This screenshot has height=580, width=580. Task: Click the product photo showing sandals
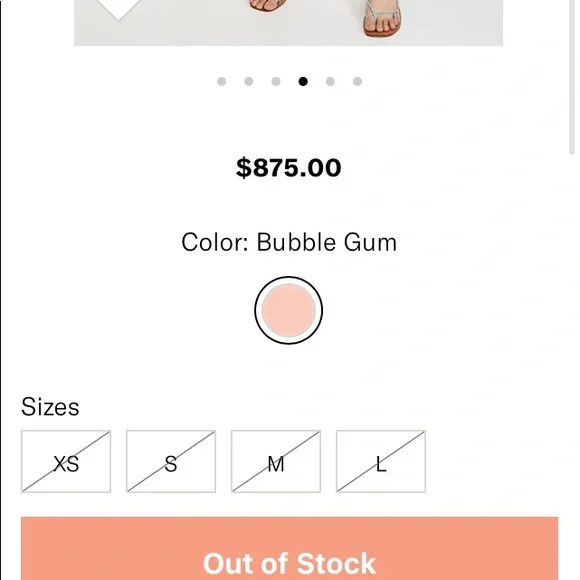pyautogui.click(x=289, y=23)
